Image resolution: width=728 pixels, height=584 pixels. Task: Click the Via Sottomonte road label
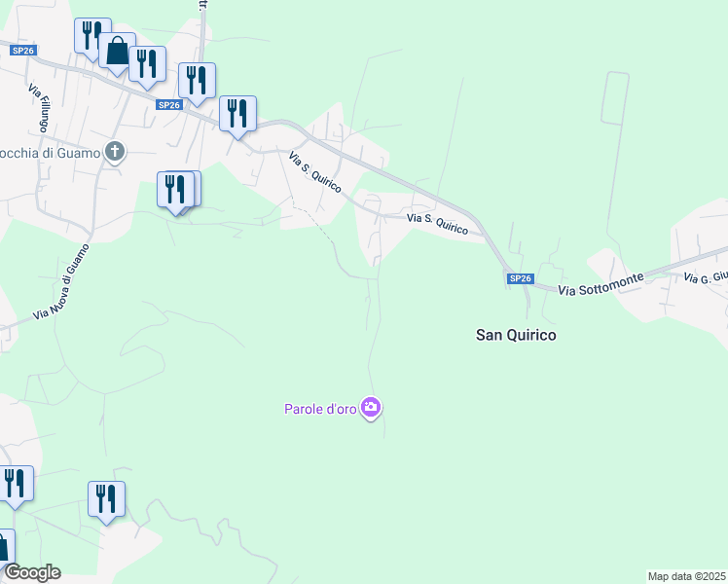click(601, 284)
